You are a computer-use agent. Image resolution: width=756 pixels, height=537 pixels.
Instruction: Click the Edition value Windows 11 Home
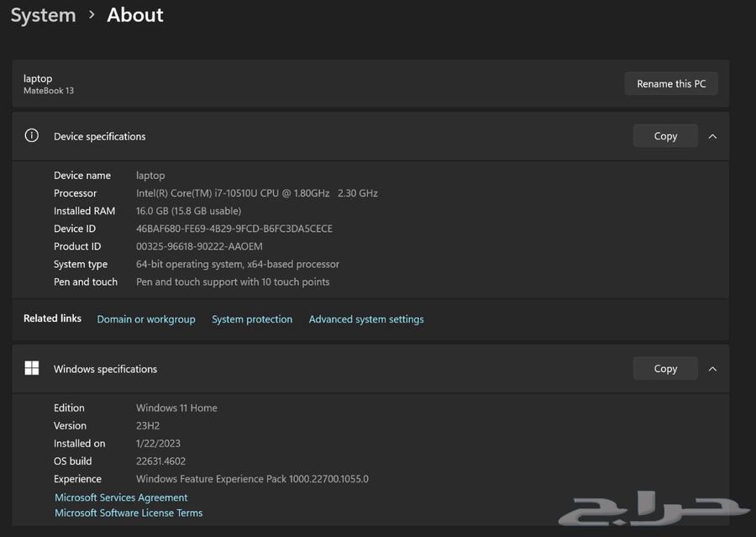coord(176,408)
